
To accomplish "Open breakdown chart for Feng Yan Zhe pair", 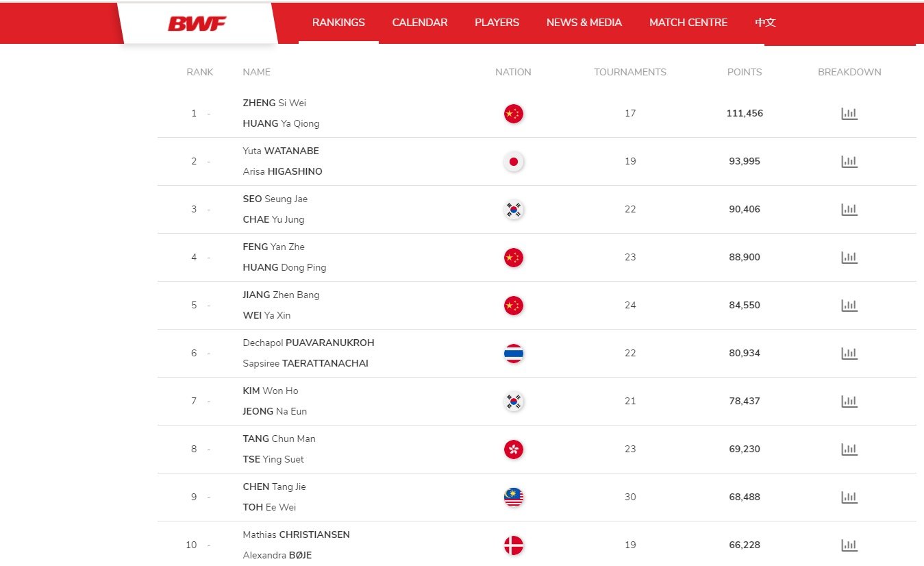I will (x=849, y=258).
